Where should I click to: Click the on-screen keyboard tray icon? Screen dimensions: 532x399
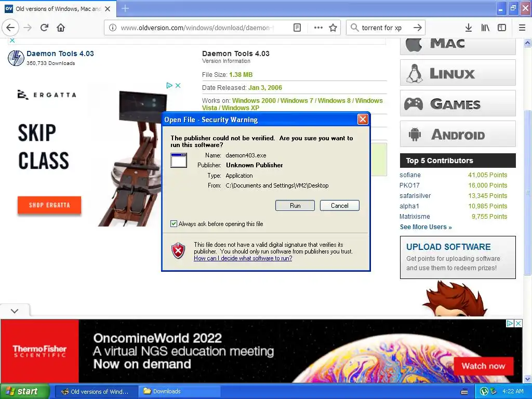[464, 392]
